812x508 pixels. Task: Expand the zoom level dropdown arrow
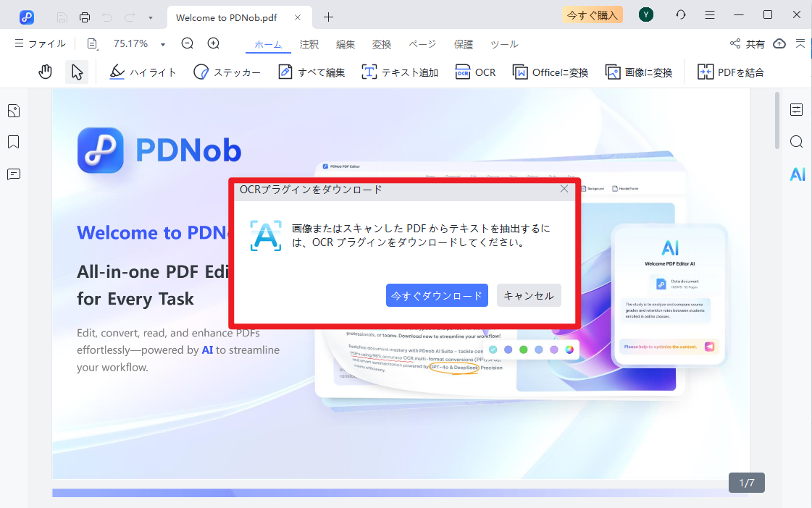162,44
